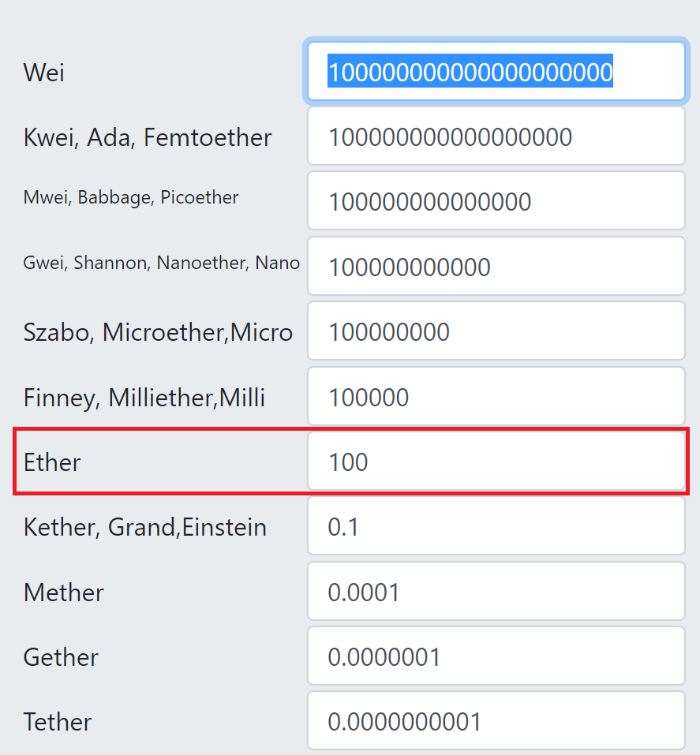This screenshot has width=700, height=755.
Task: Click the Kwei, Ada, Femtoether label
Action: point(148,138)
